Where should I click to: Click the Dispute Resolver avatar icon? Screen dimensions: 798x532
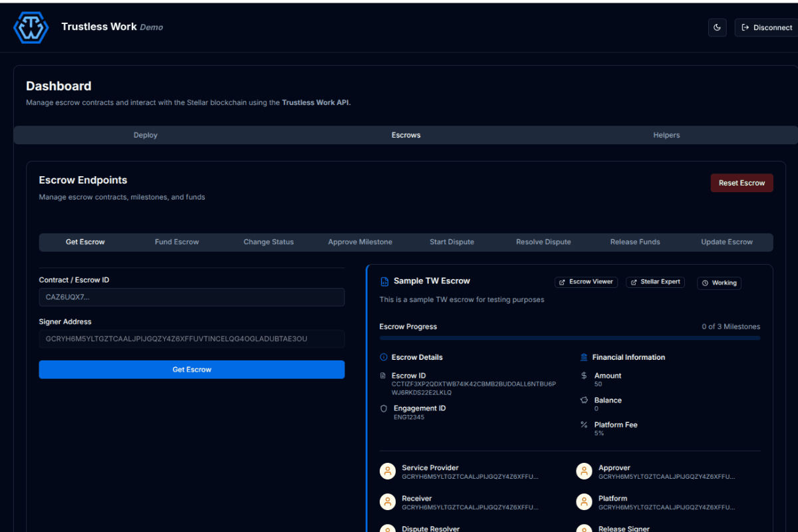(x=388, y=528)
